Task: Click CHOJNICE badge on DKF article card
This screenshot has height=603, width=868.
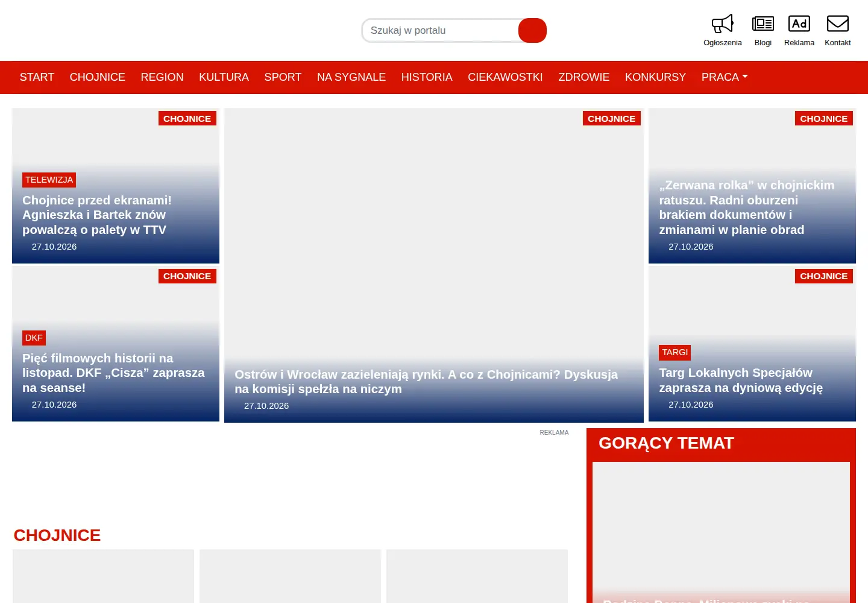Action: click(x=187, y=276)
